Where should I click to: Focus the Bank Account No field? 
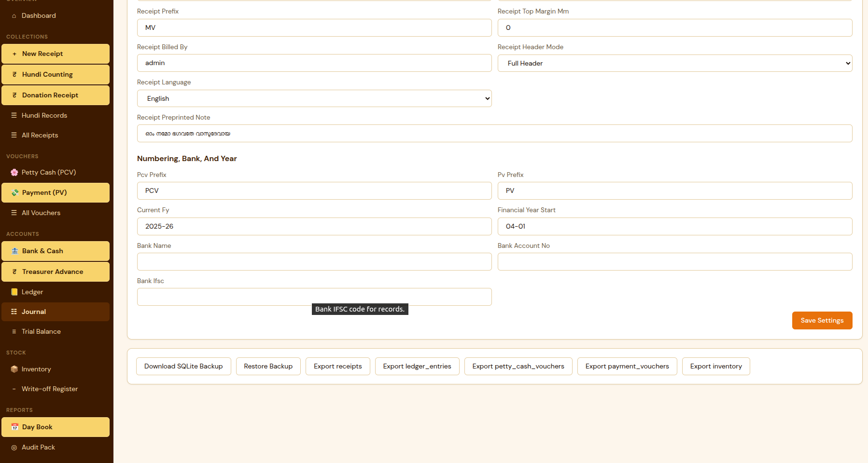pos(675,262)
